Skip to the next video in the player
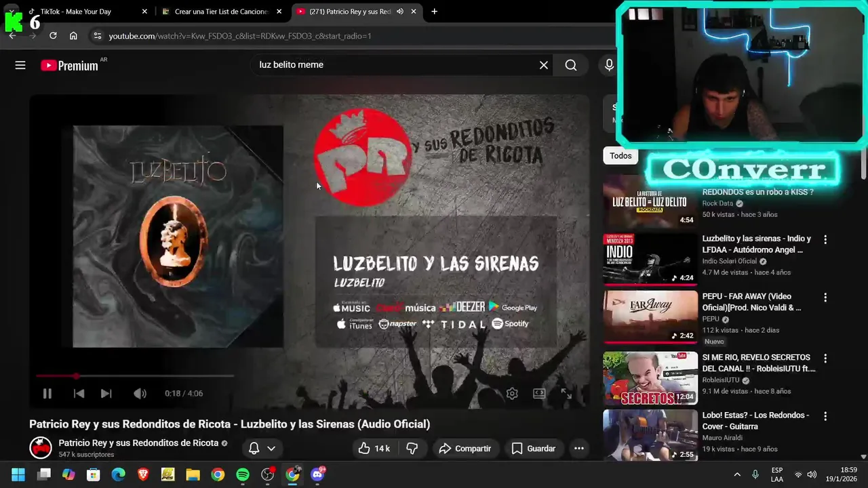Viewport: 868px width, 488px height. click(x=106, y=393)
